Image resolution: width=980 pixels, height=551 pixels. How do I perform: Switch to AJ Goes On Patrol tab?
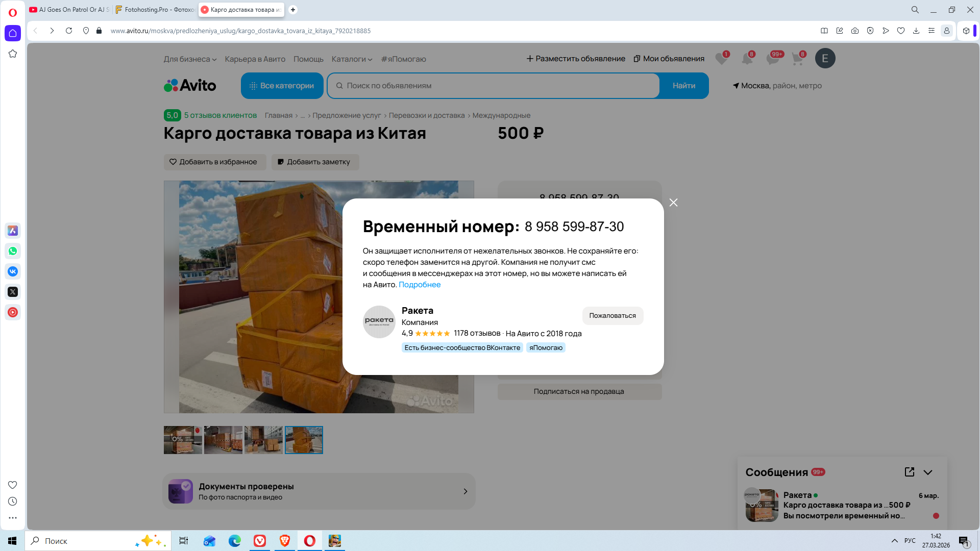[69, 10]
